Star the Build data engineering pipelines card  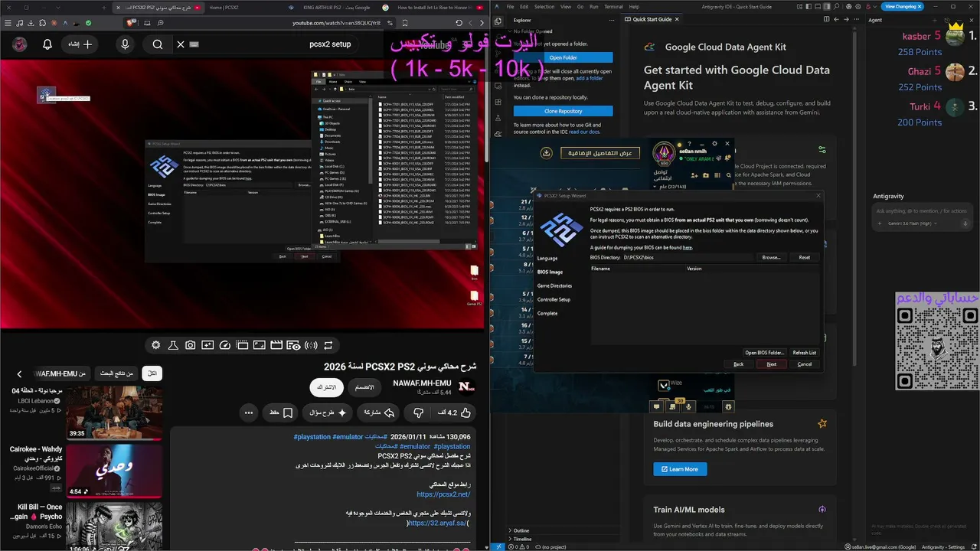pyautogui.click(x=822, y=423)
